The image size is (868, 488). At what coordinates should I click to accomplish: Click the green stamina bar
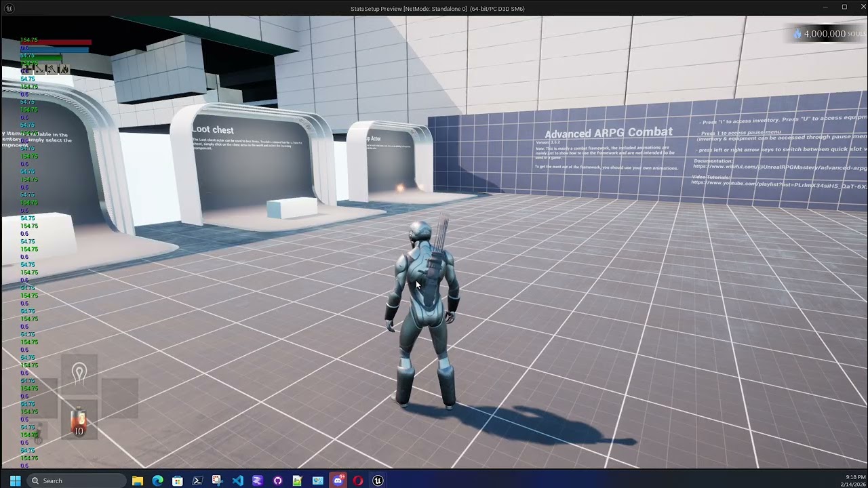point(41,57)
